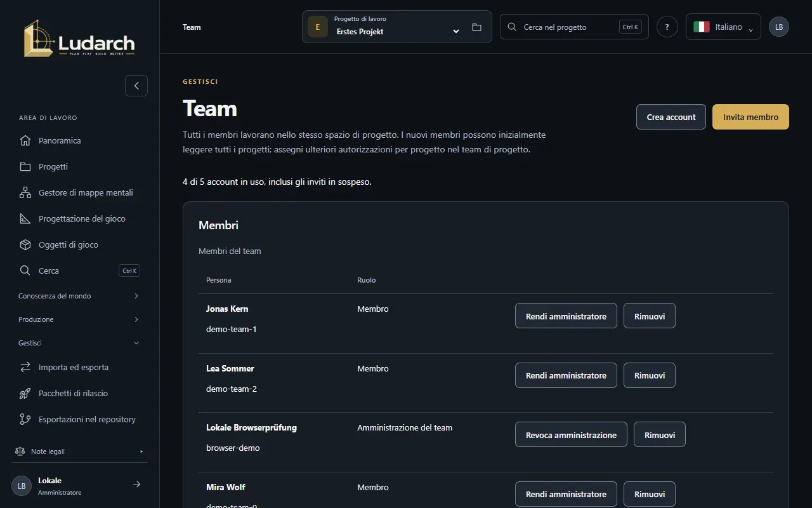Expand the Produzione section
The width and height of the screenshot is (812, 508).
[79, 319]
